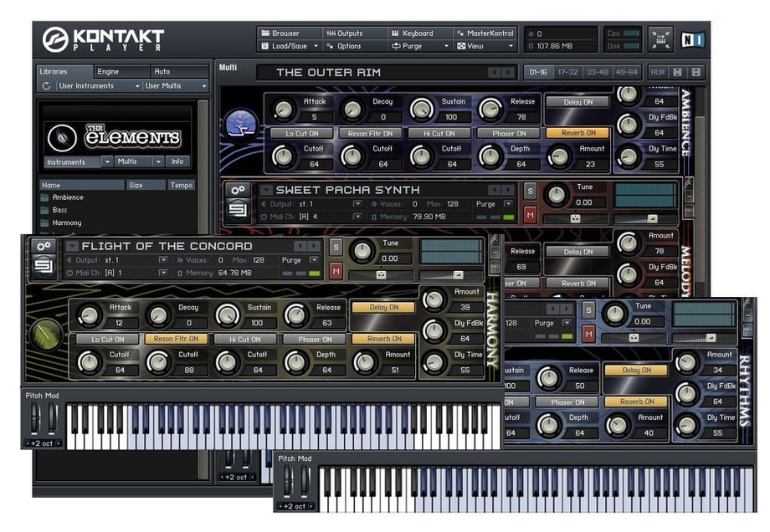Click Flight of the Concord previous preset arrow
The height and width of the screenshot is (532, 770).
(299, 246)
